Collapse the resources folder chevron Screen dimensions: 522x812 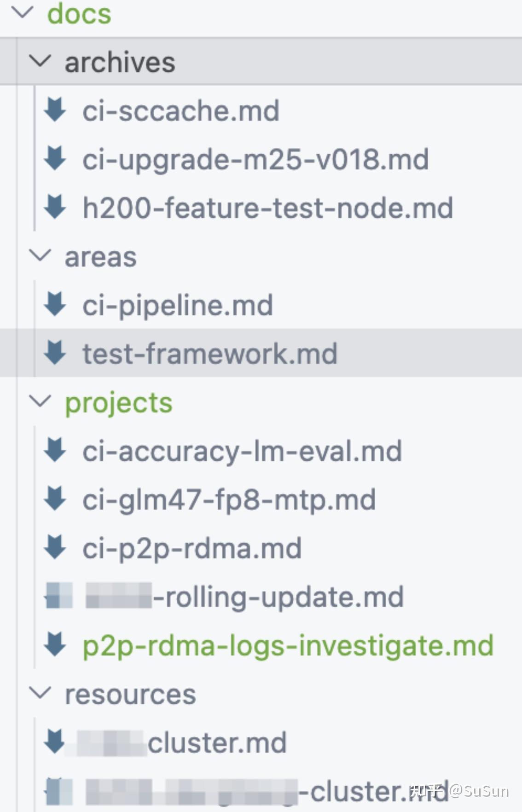(x=40, y=693)
